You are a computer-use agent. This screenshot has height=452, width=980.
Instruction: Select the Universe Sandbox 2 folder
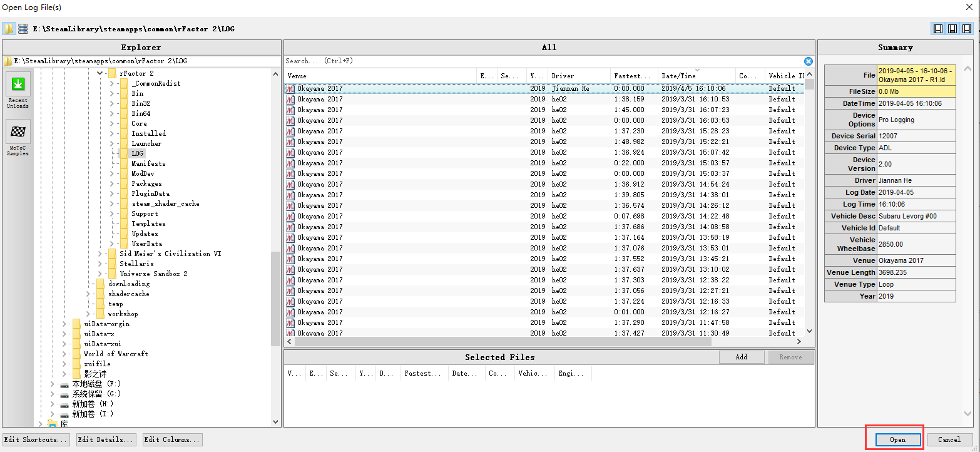[153, 274]
